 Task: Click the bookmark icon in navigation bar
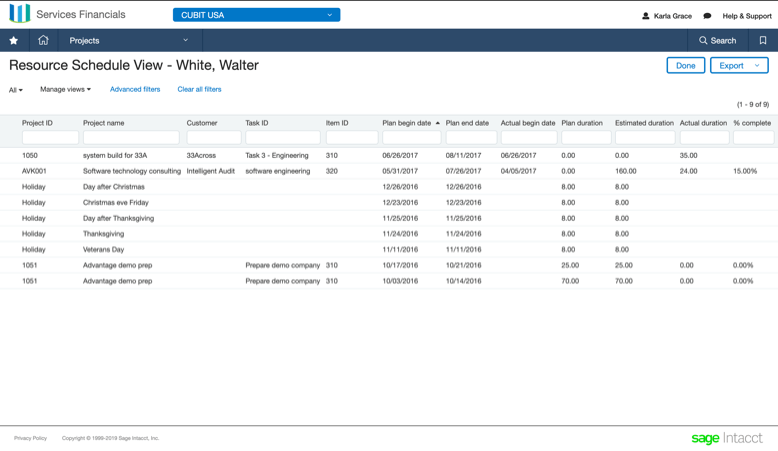point(763,41)
